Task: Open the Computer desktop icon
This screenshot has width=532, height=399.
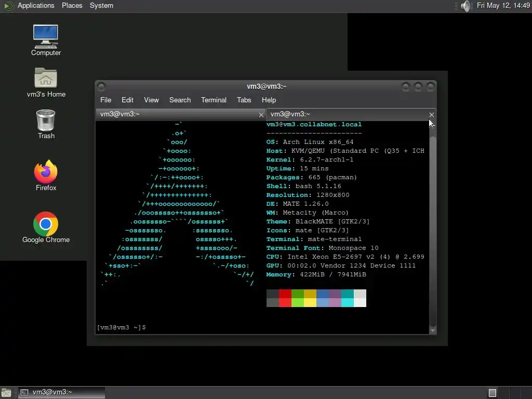Action: pos(46,40)
